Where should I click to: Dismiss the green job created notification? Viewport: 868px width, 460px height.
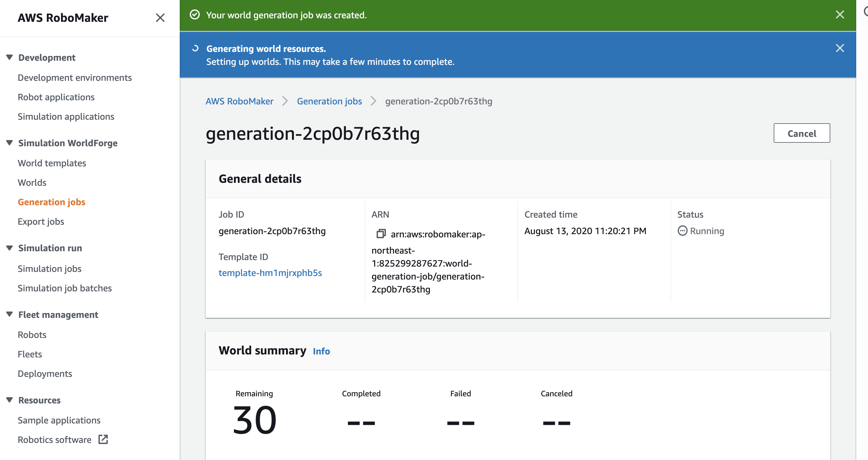click(x=840, y=14)
